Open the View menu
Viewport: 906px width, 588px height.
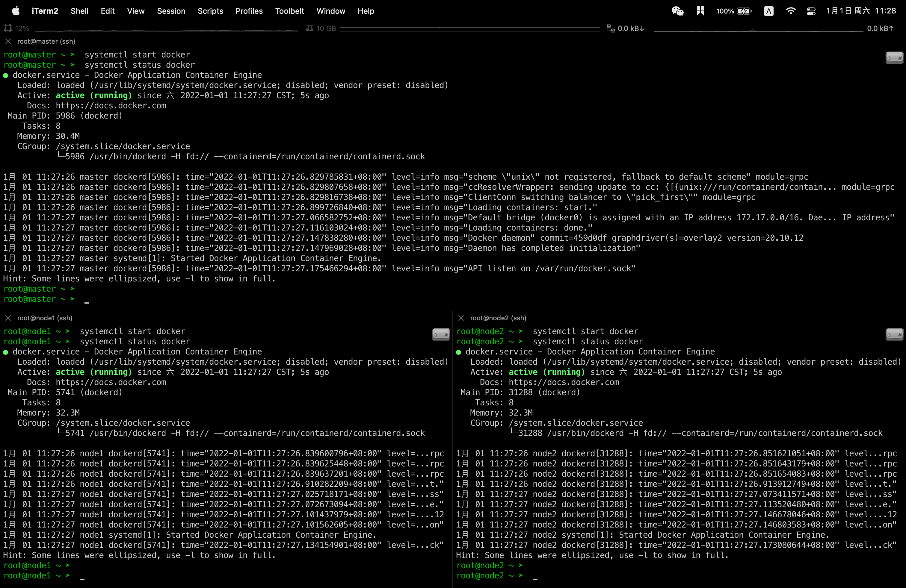(x=136, y=11)
